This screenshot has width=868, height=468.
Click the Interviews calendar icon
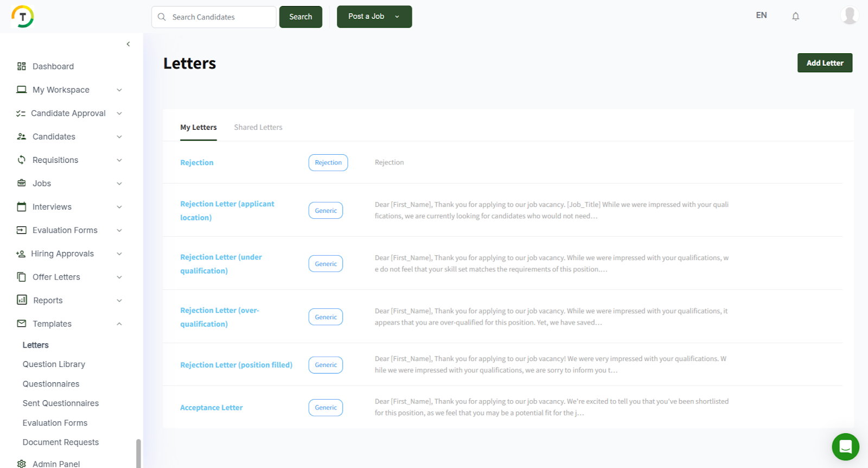[x=22, y=207]
